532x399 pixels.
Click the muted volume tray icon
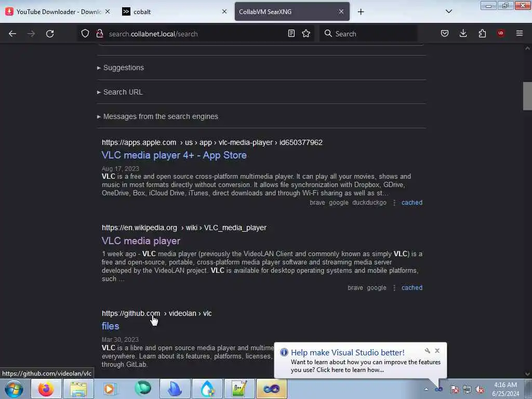click(480, 389)
